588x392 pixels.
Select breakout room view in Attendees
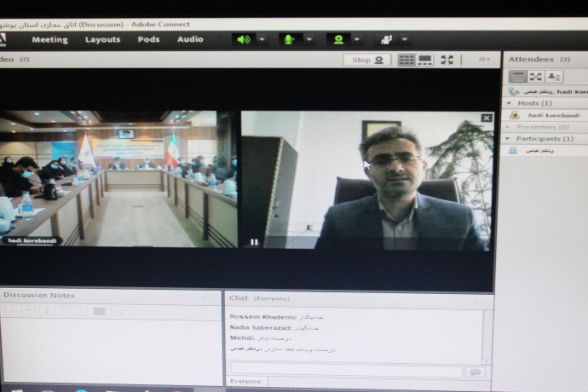point(535,77)
